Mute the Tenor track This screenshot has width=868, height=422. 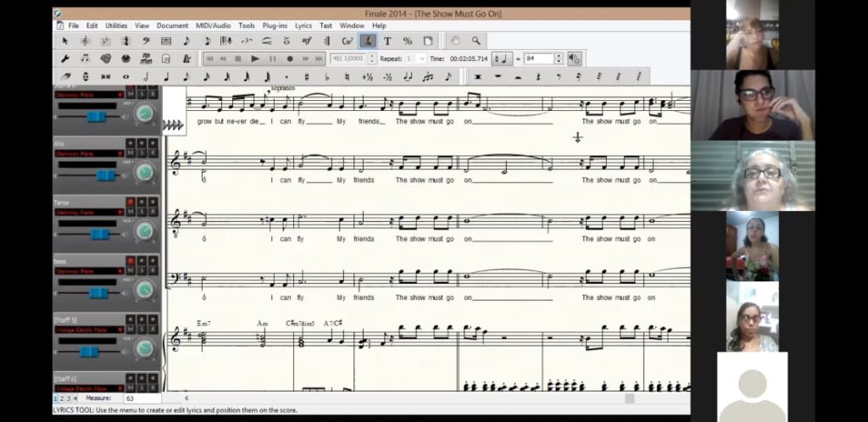tap(131, 212)
